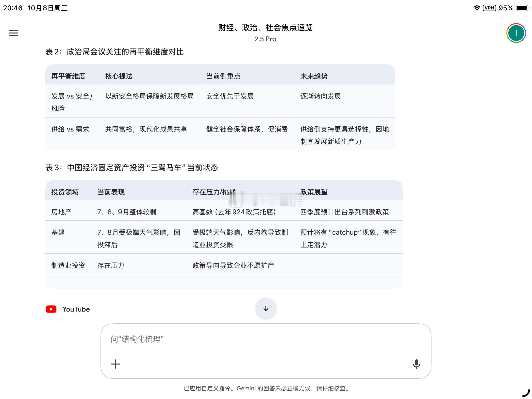This screenshot has width=532, height=399.
Task: Click the 政策展望 column header
Action: tap(314, 192)
